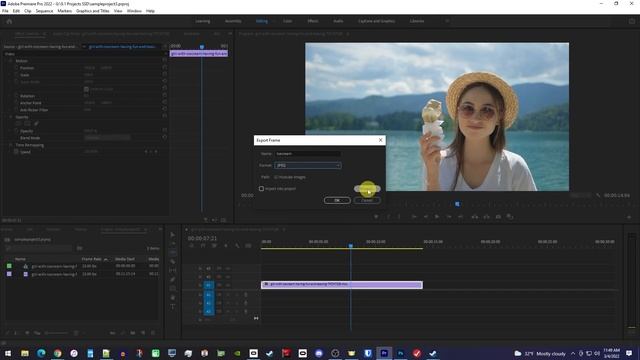Click Step Forward 1 Frame in Program monitor

449,217
